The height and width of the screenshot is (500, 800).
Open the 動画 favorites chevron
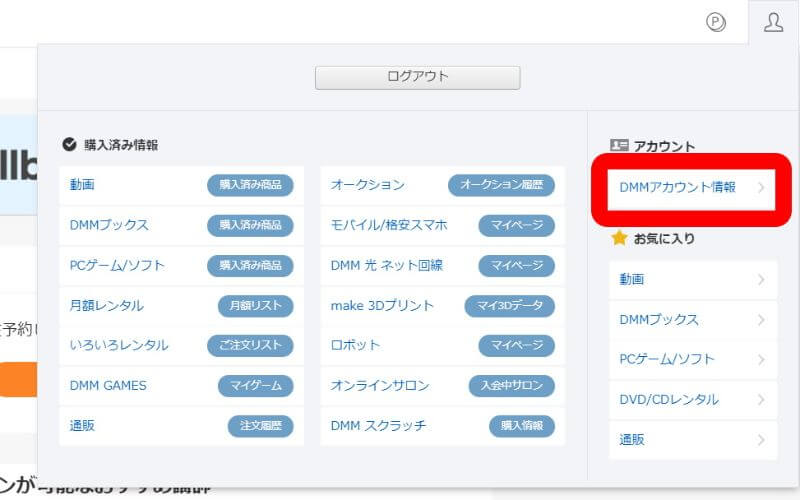(x=761, y=280)
